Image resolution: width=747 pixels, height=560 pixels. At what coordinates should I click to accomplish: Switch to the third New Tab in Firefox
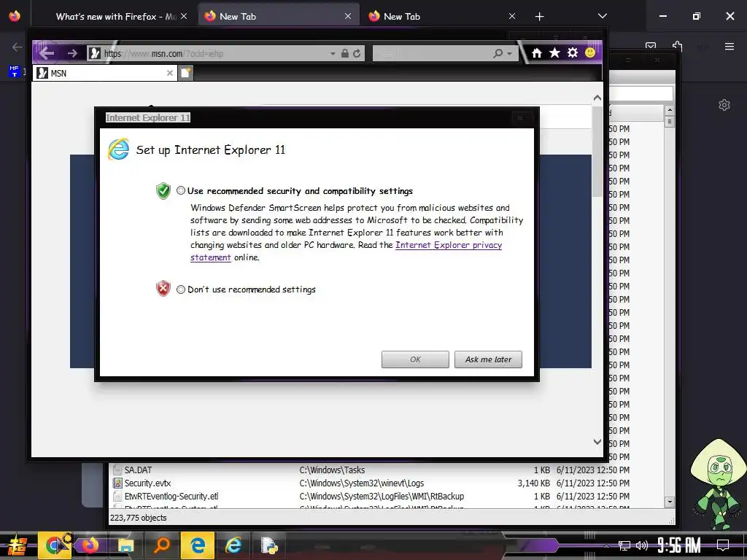pos(442,17)
